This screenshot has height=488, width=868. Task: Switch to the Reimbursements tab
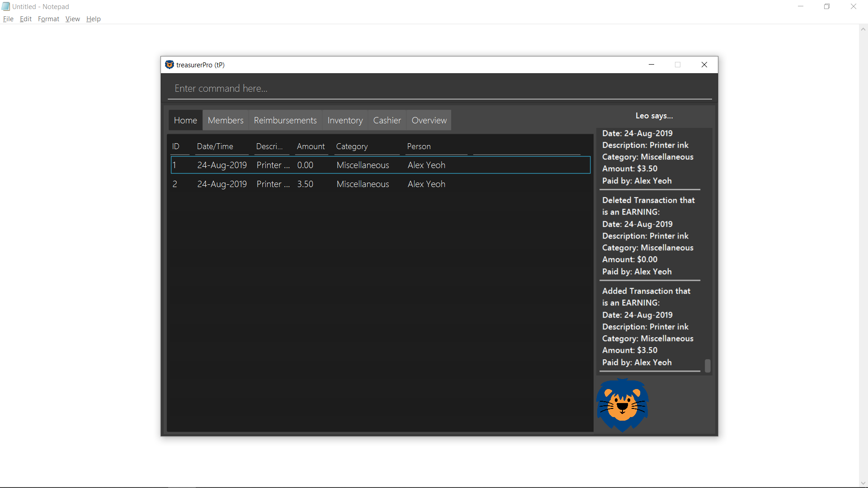pyautogui.click(x=285, y=120)
